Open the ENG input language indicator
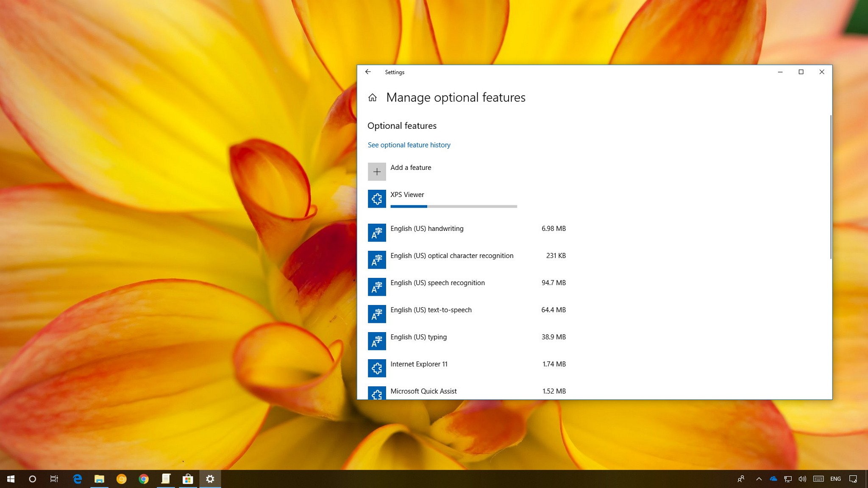 [x=836, y=479]
